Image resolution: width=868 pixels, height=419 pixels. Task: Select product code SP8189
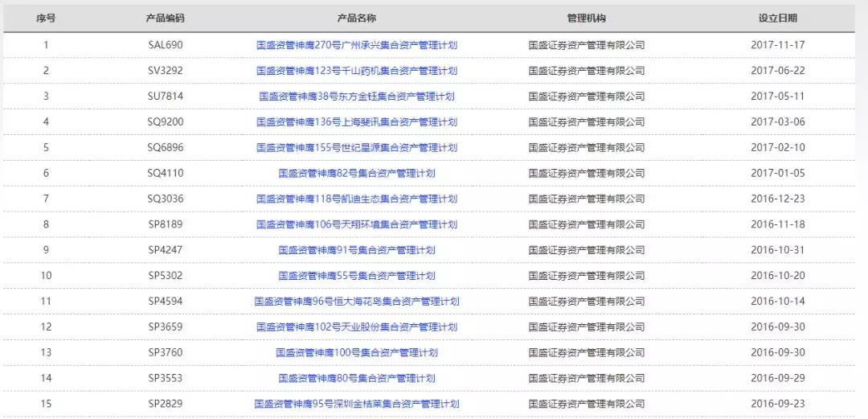[x=165, y=224]
